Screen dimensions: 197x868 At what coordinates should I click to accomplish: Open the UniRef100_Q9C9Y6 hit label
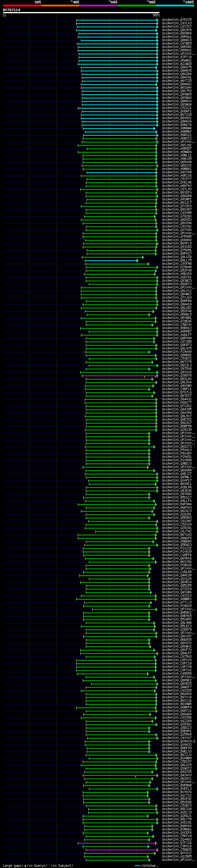click(177, 30)
